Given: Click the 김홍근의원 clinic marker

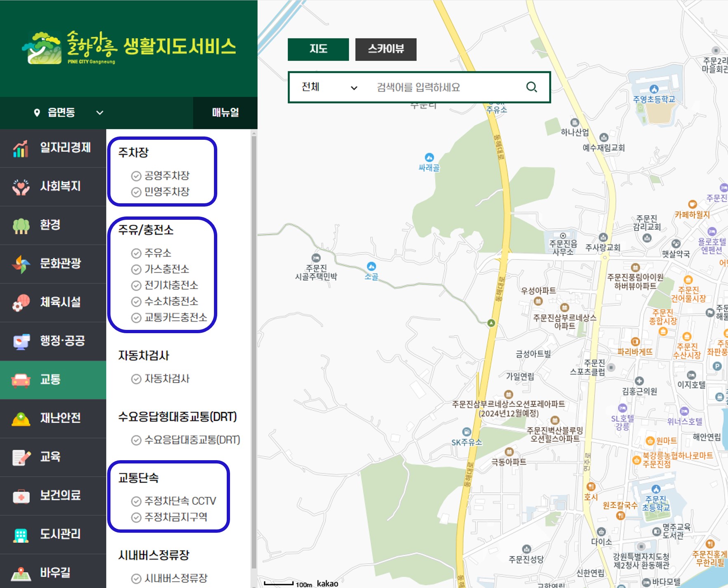Looking at the screenshot, I should pyautogui.click(x=639, y=381).
